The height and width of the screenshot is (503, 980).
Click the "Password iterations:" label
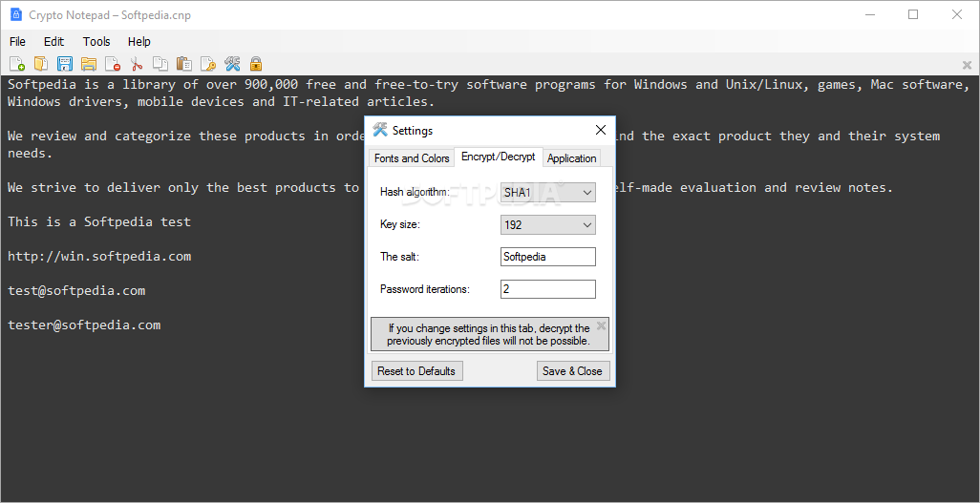click(425, 289)
